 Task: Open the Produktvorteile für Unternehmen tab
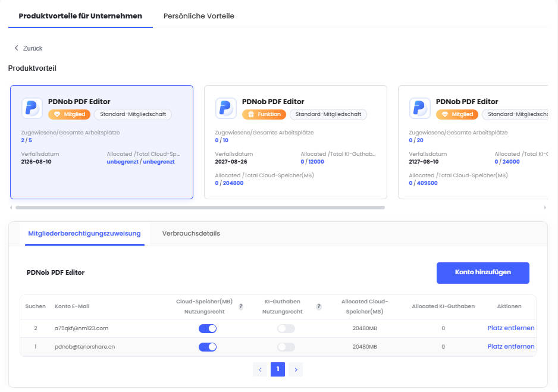(x=80, y=16)
